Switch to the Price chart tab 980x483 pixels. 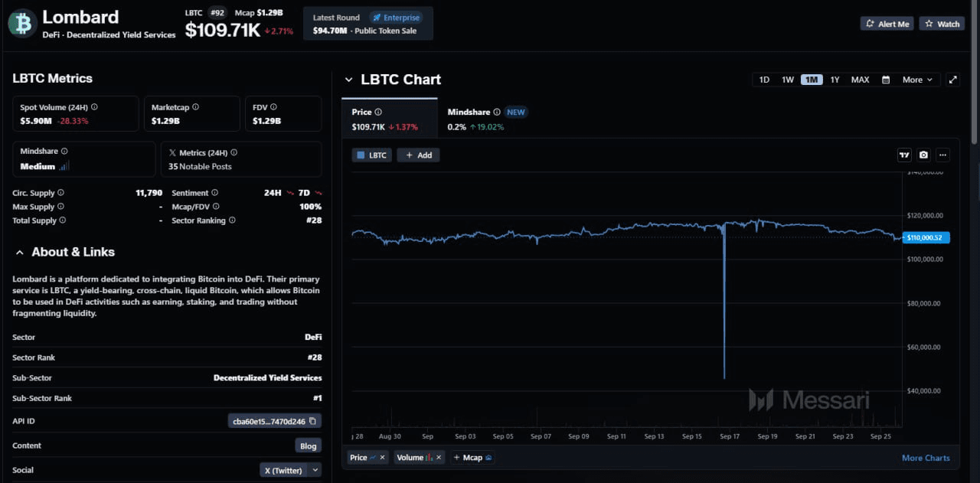coord(390,119)
